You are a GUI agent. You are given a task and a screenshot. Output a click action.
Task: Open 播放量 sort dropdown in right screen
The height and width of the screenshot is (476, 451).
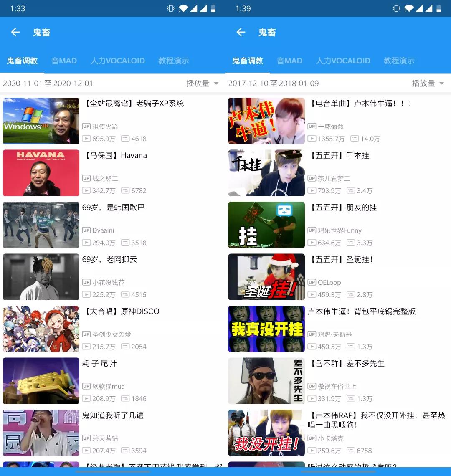pyautogui.click(x=428, y=83)
